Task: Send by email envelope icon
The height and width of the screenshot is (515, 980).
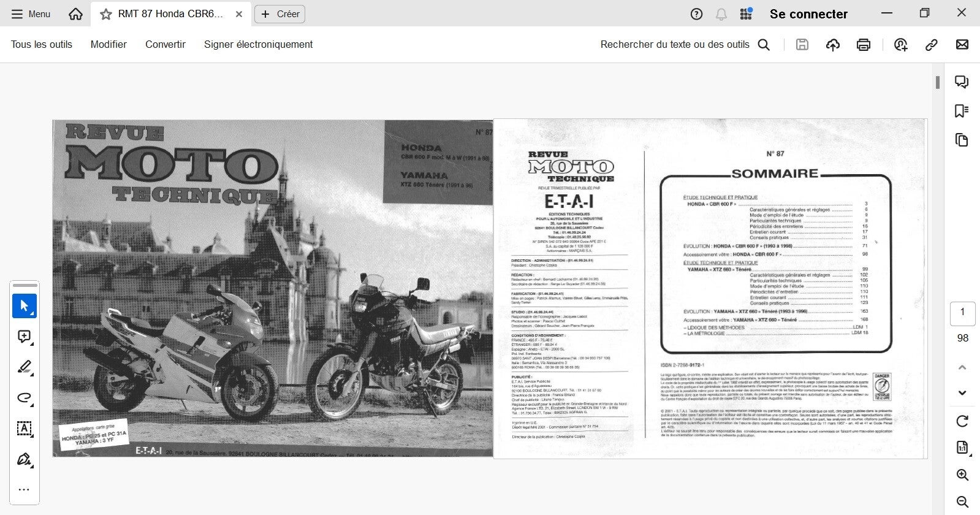Action: click(x=962, y=44)
